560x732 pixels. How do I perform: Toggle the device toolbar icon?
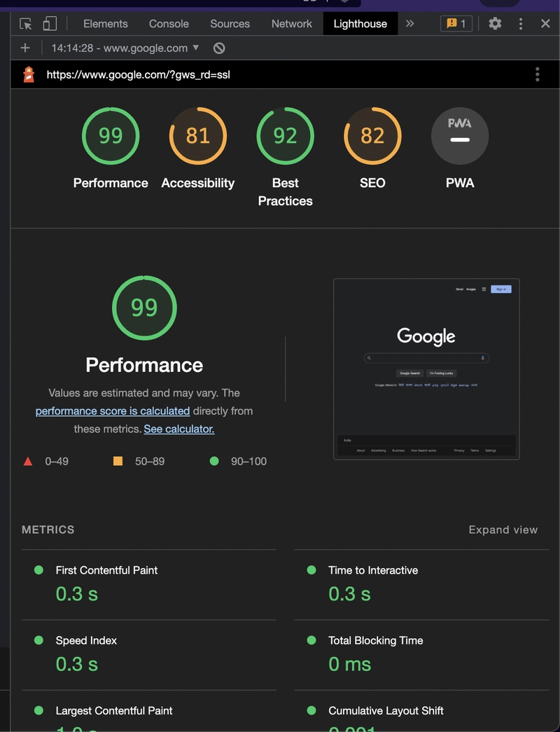tap(50, 24)
